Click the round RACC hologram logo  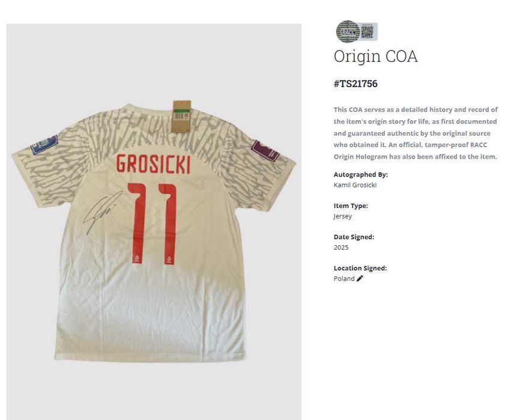(x=348, y=32)
